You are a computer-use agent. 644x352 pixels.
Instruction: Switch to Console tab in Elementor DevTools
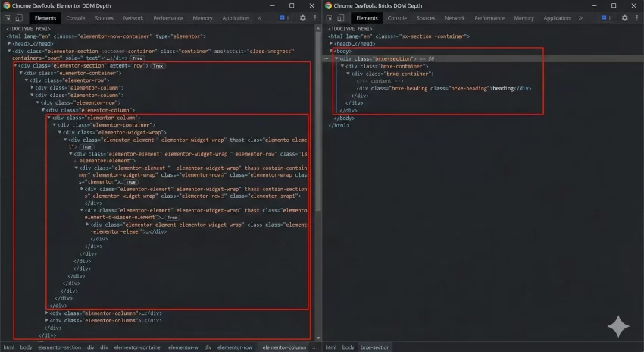[76, 18]
